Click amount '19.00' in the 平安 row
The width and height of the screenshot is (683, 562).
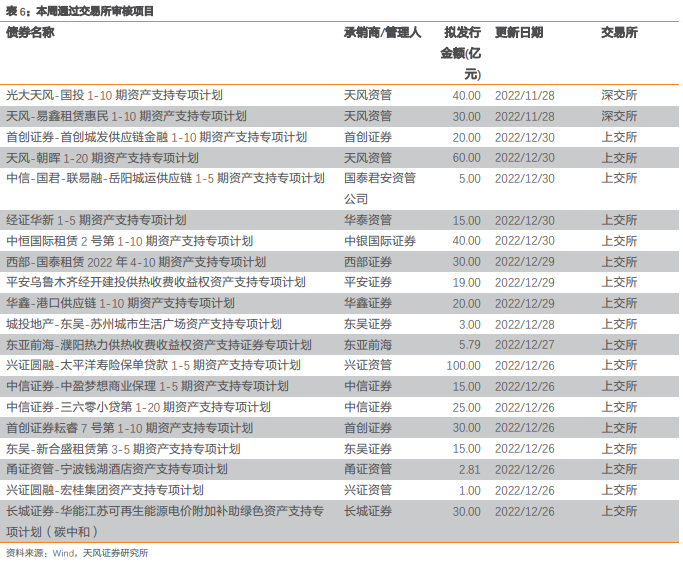point(467,283)
